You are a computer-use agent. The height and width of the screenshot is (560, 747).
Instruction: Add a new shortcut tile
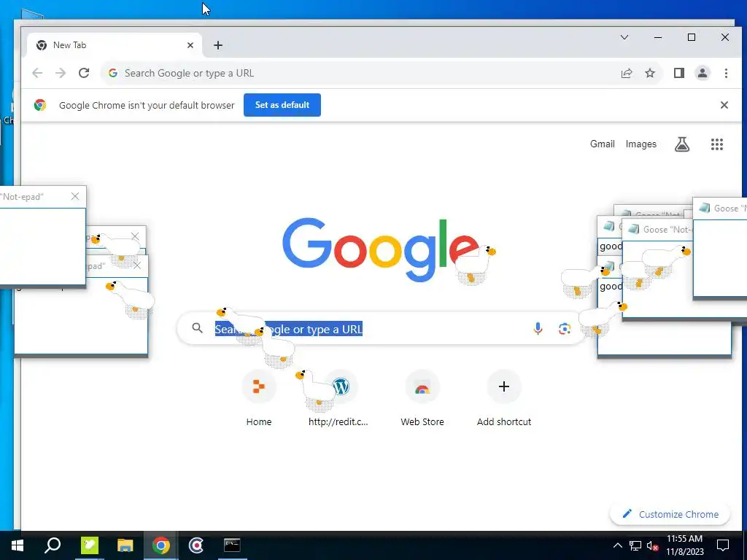click(504, 398)
